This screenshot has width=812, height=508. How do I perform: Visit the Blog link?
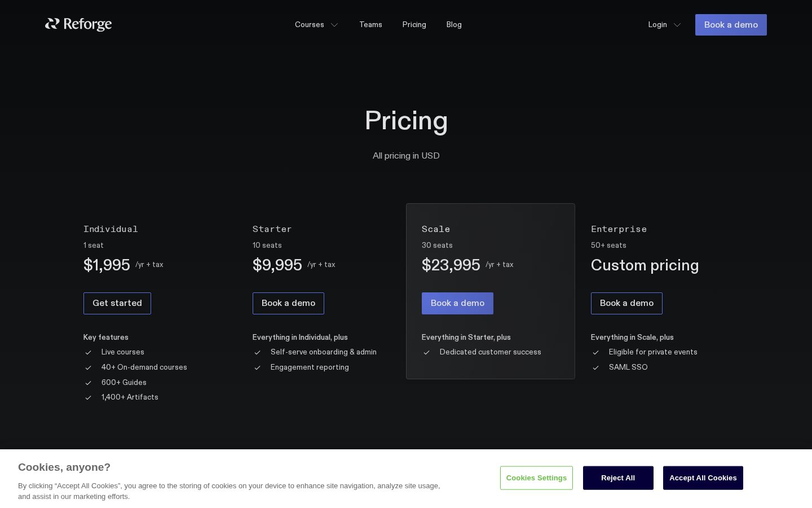pyautogui.click(x=454, y=25)
